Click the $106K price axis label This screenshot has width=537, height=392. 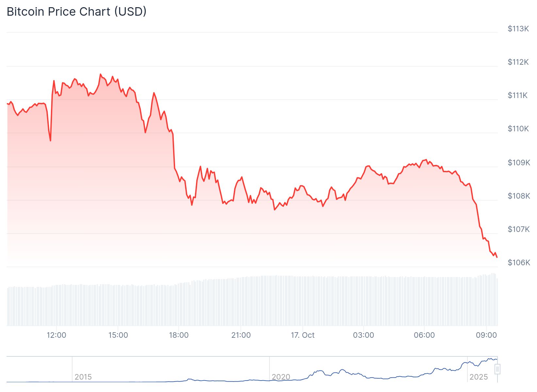(x=519, y=263)
